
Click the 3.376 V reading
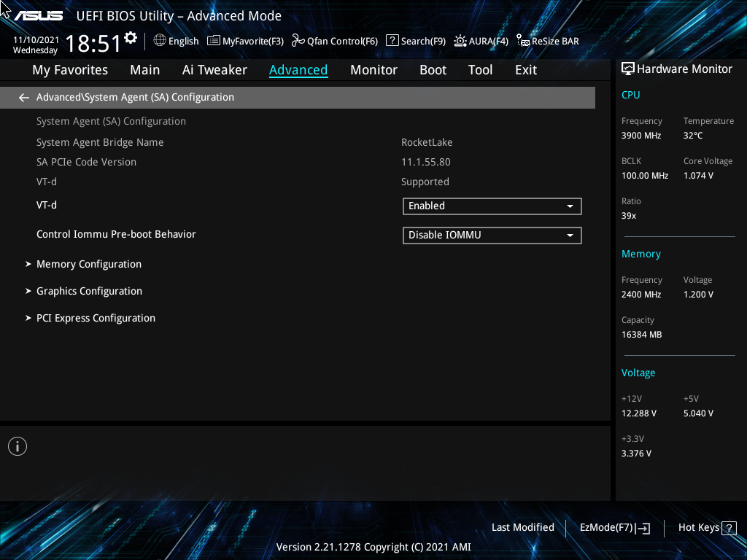pos(636,454)
